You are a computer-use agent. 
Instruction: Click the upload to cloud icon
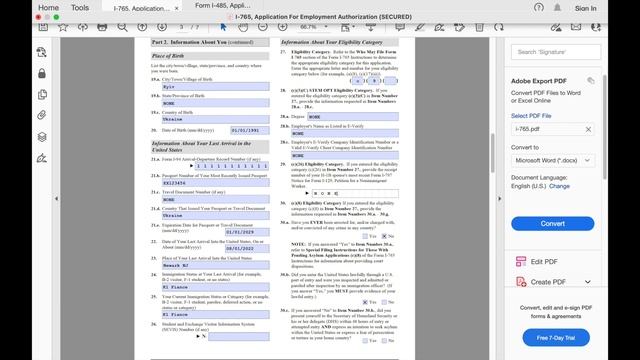click(82, 27)
